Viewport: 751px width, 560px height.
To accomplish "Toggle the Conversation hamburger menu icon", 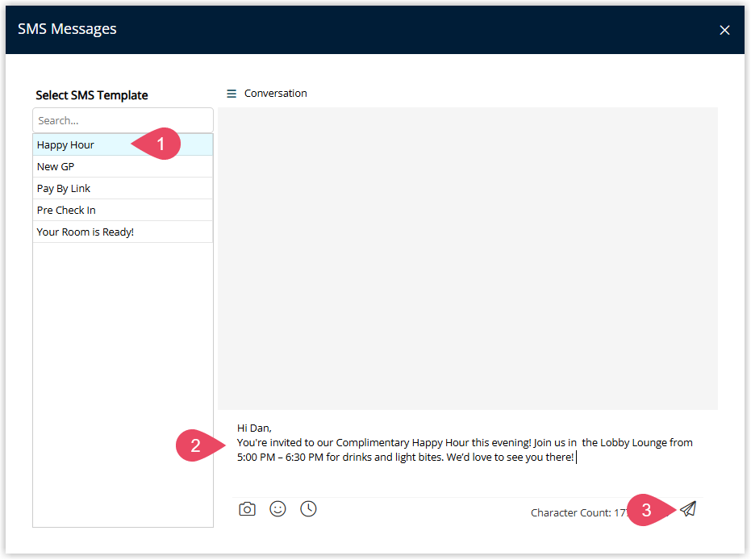I will pos(232,94).
